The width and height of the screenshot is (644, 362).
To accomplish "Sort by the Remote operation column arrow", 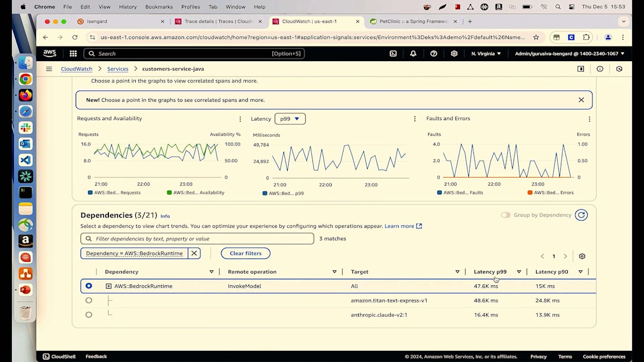I will tap(334, 272).
